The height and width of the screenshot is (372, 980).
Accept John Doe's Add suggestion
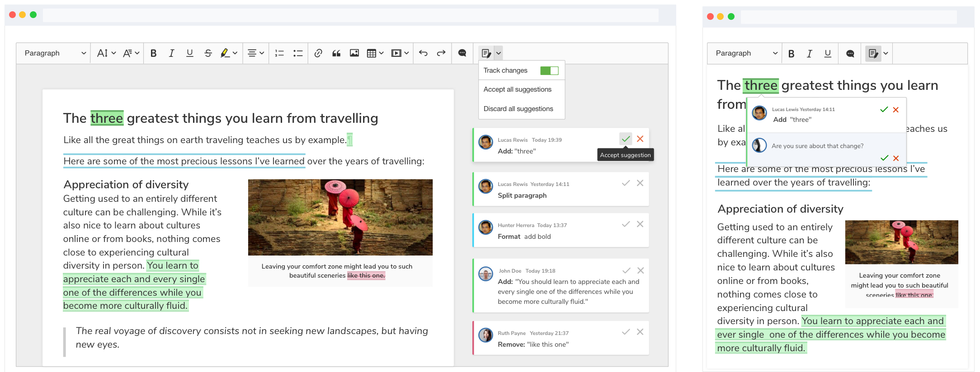click(x=626, y=270)
